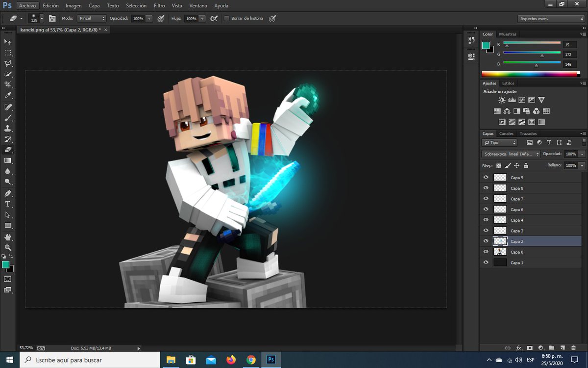Toggle visibility of Capa 0
The width and height of the screenshot is (588, 368).
[486, 252]
